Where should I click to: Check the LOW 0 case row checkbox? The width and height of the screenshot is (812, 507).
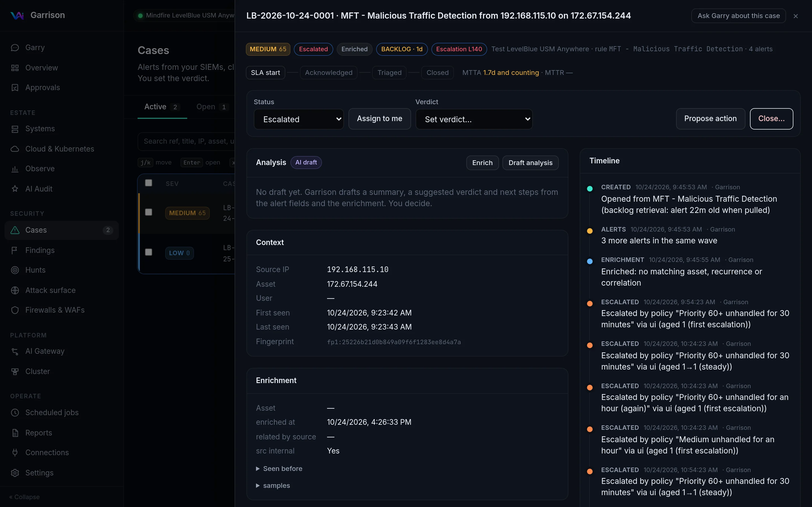(x=148, y=252)
